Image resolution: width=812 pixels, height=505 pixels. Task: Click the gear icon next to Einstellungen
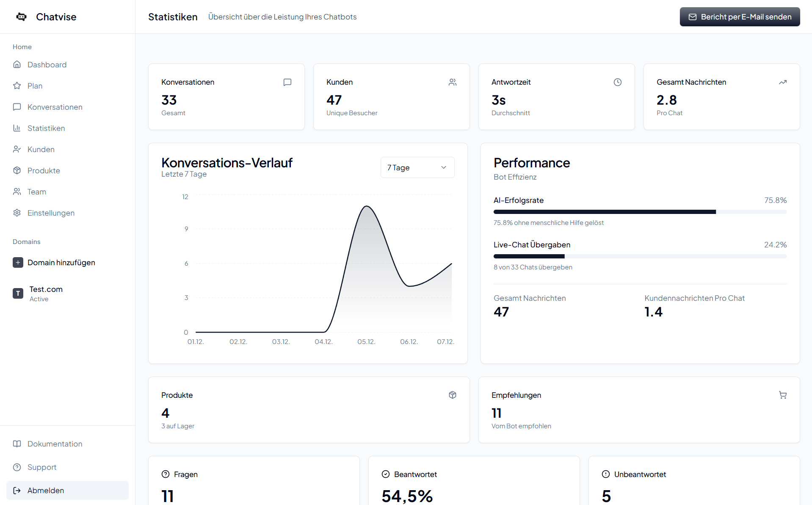click(x=17, y=213)
